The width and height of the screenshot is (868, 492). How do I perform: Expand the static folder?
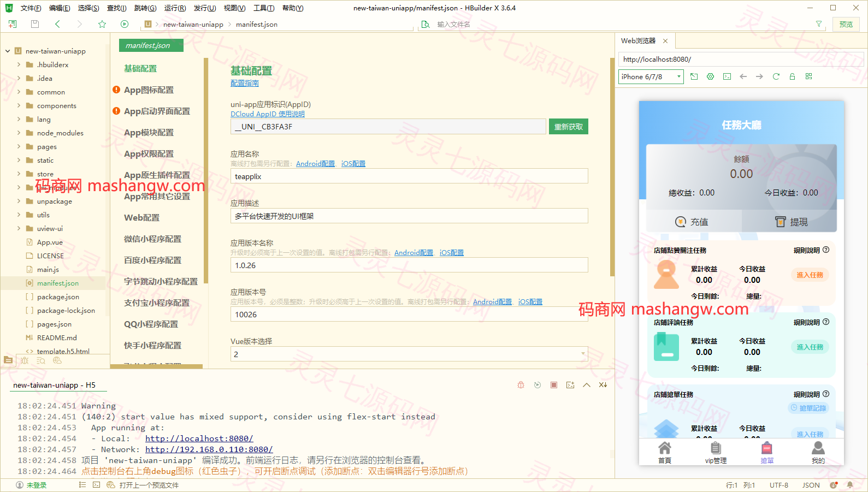coord(19,160)
